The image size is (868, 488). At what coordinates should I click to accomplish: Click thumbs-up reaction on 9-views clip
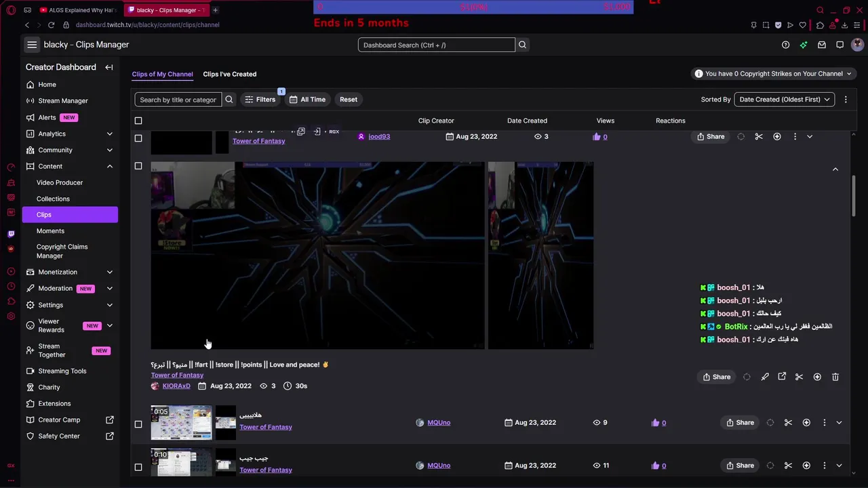point(655,422)
